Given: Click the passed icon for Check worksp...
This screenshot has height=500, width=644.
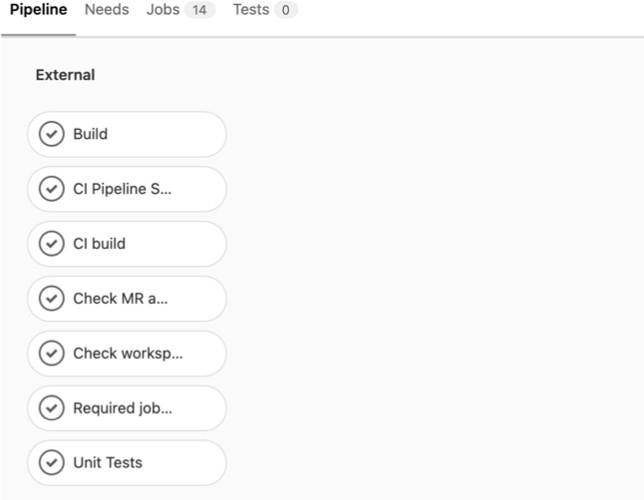Looking at the screenshot, I should [51, 353].
